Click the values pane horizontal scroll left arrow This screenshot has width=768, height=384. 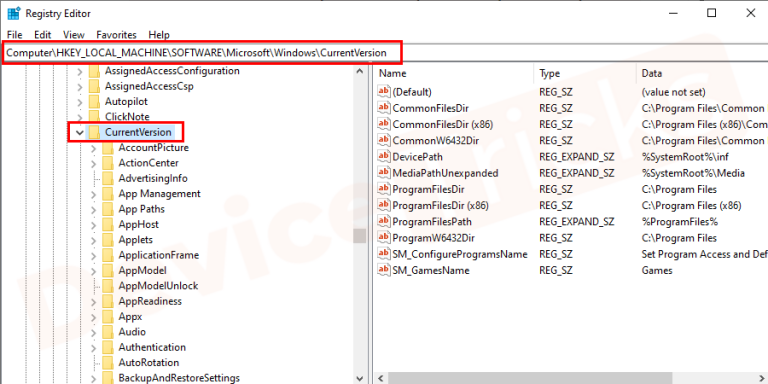pyautogui.click(x=380, y=378)
